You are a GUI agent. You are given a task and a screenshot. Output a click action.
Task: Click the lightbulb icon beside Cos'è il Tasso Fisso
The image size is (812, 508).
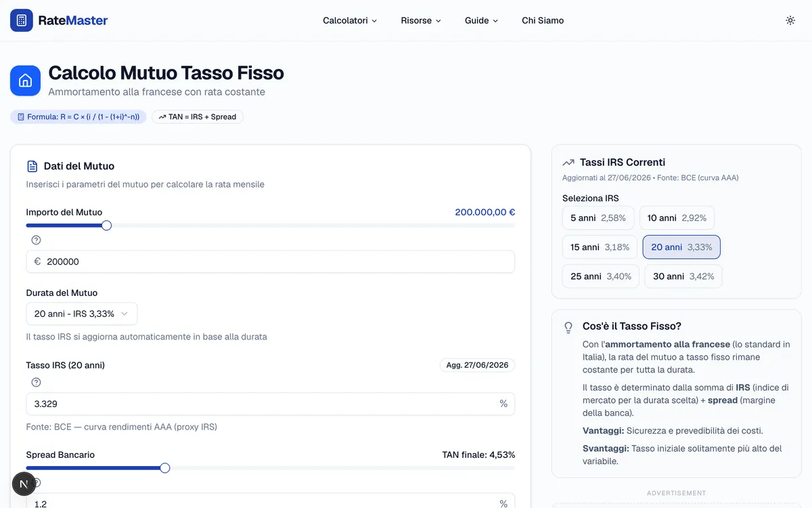pos(568,327)
